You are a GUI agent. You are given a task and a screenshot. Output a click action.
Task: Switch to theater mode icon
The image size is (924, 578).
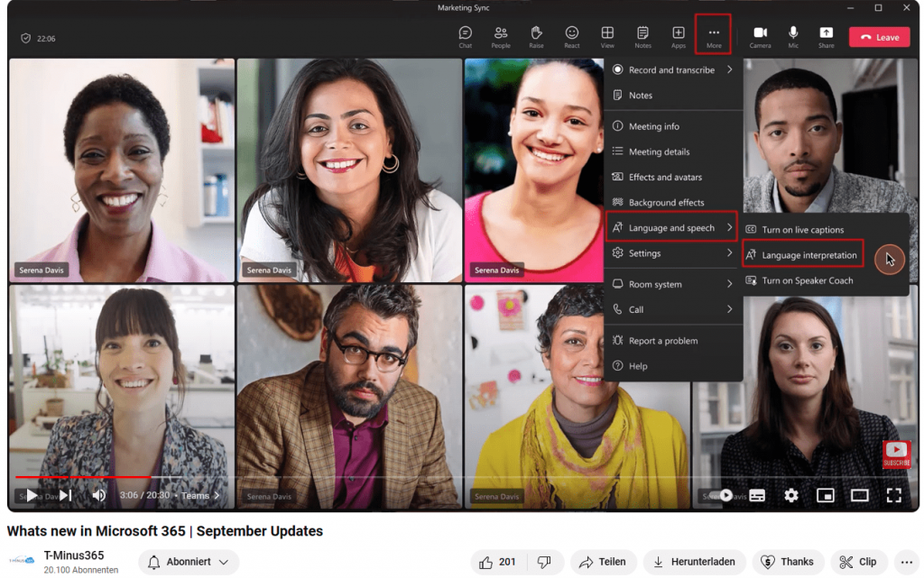[x=859, y=496]
